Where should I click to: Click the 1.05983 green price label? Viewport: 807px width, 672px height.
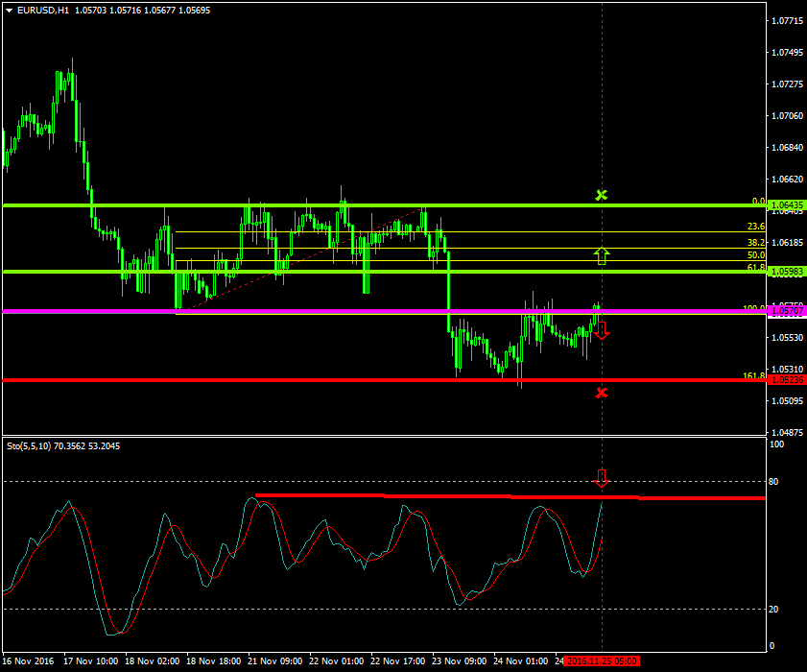tap(787, 272)
